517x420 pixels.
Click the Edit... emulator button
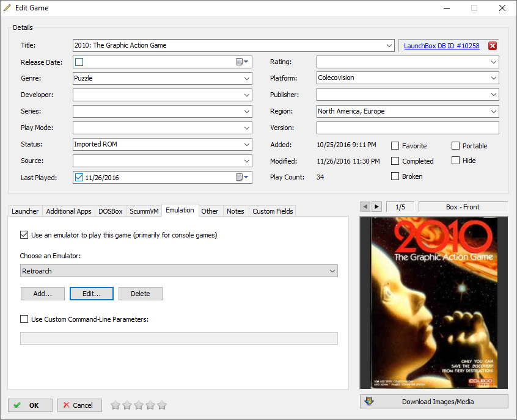tap(92, 294)
